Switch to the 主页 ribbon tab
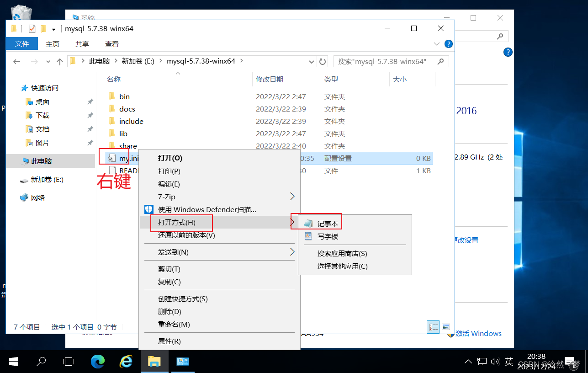This screenshot has height=373, width=588. click(53, 44)
